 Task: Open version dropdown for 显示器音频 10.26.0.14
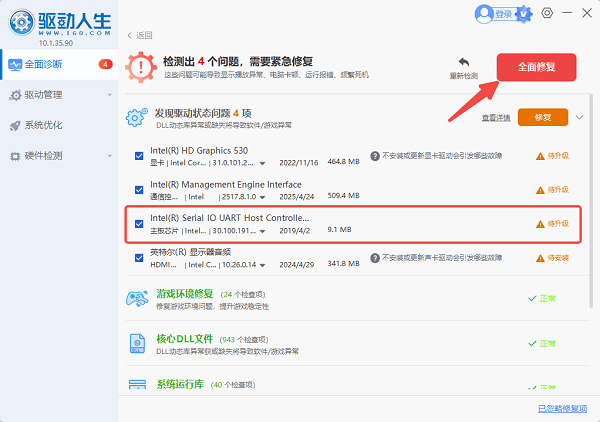[x=262, y=265]
